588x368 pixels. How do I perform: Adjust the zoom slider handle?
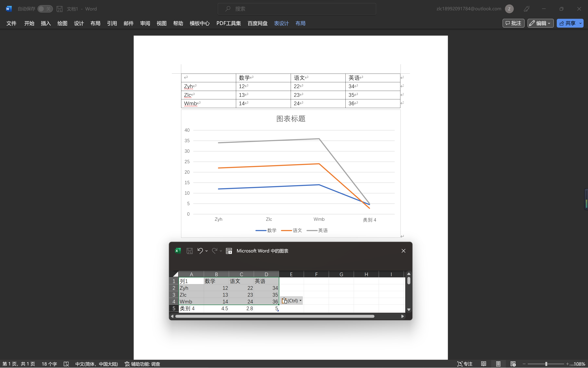(x=546, y=364)
